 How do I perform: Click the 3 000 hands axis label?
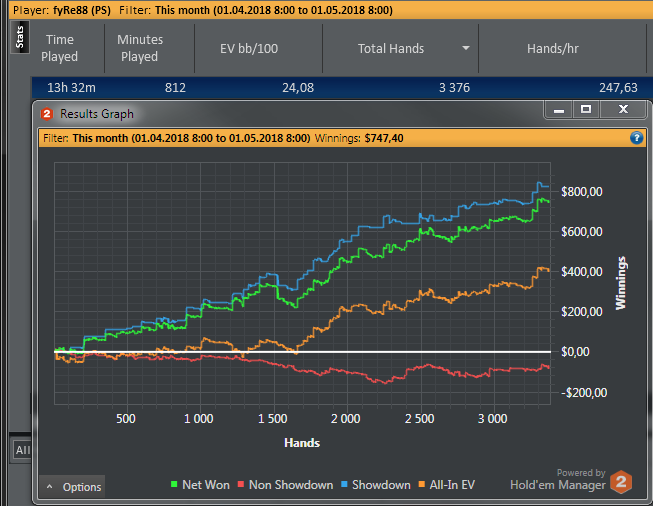tap(493, 419)
